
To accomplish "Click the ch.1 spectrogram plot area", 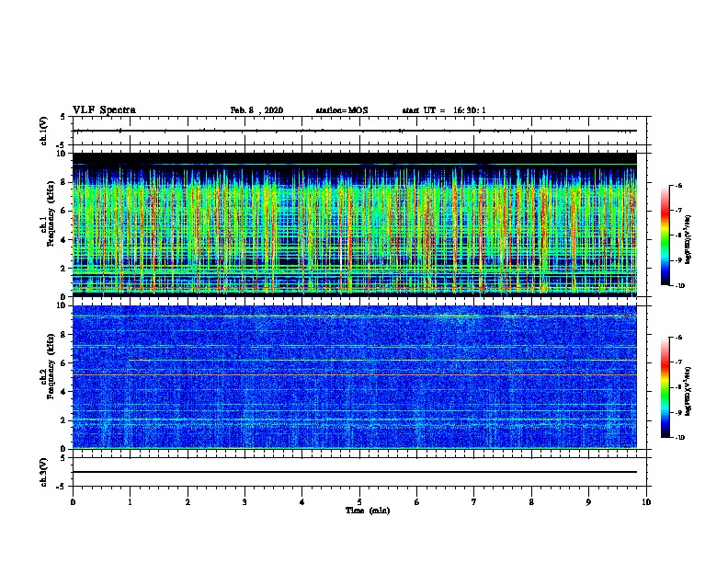I will pos(355,224).
